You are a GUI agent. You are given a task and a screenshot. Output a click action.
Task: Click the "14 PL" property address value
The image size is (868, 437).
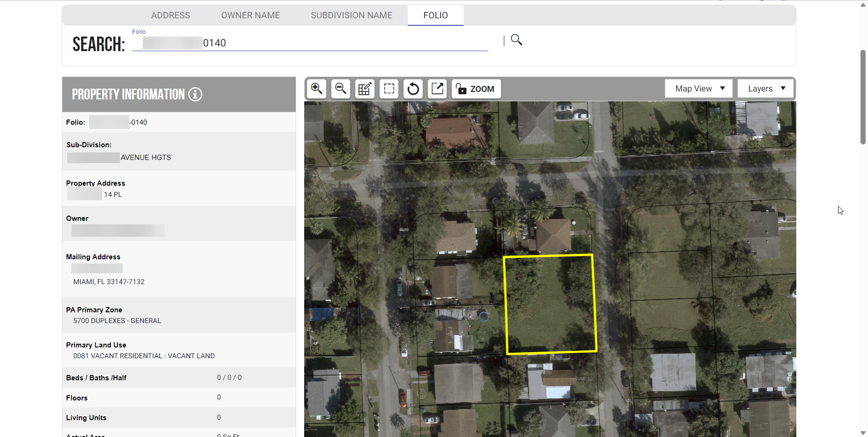pos(113,195)
